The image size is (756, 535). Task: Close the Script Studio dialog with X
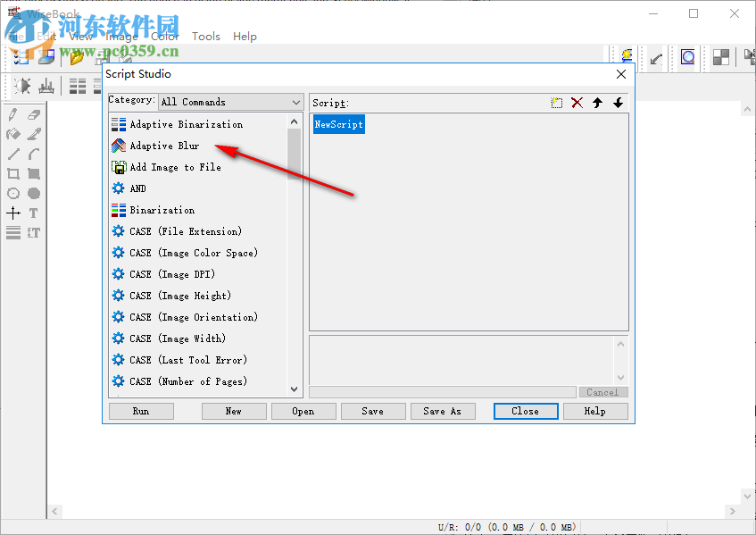[621, 74]
